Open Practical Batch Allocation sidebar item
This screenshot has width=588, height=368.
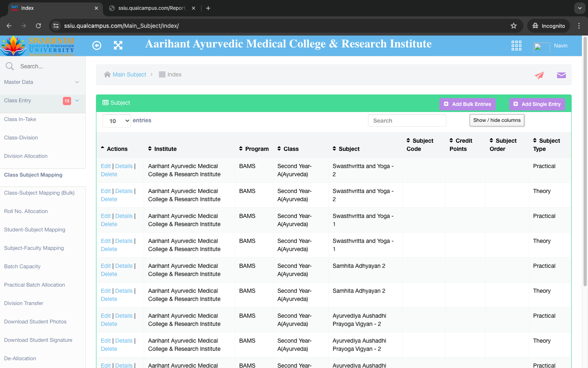pyautogui.click(x=34, y=285)
